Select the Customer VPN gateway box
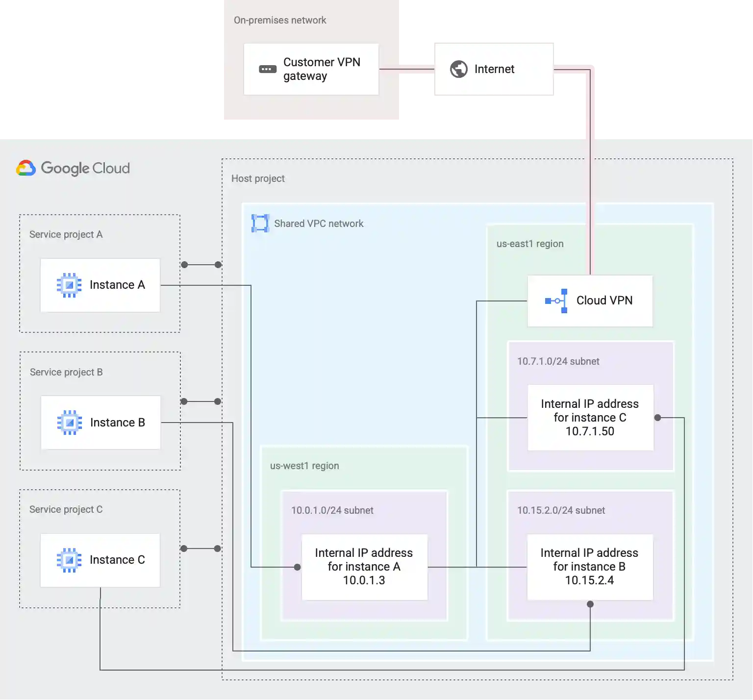Image resolution: width=753 pixels, height=700 pixels. click(x=311, y=69)
